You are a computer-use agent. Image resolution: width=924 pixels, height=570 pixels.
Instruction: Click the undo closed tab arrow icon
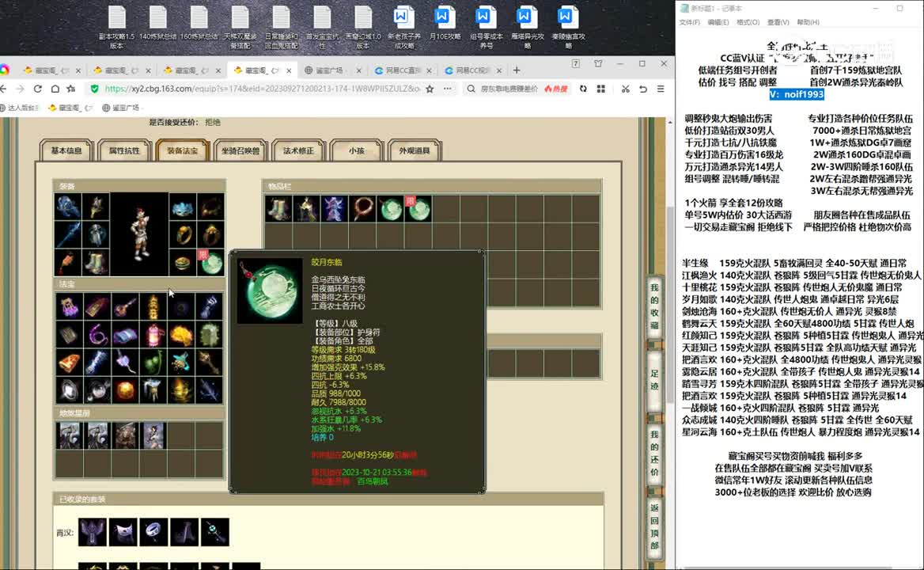tap(643, 89)
